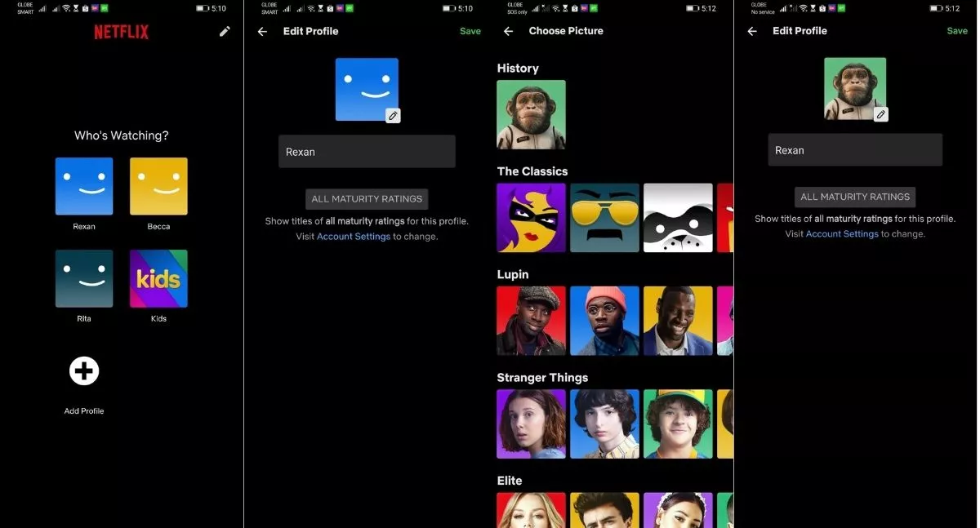Pick the sunglasses mustache Classics avatar

[x=604, y=218]
